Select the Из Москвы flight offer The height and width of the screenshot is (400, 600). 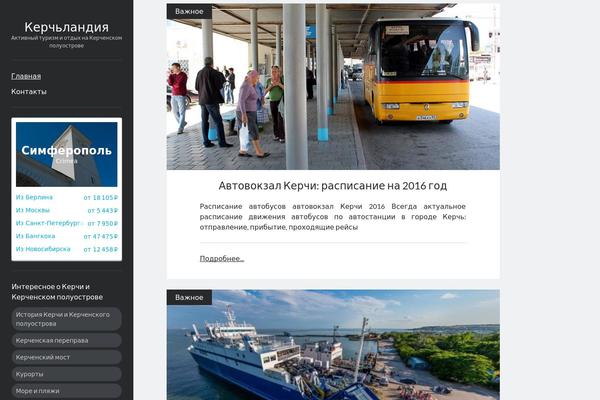pyautogui.click(x=33, y=210)
